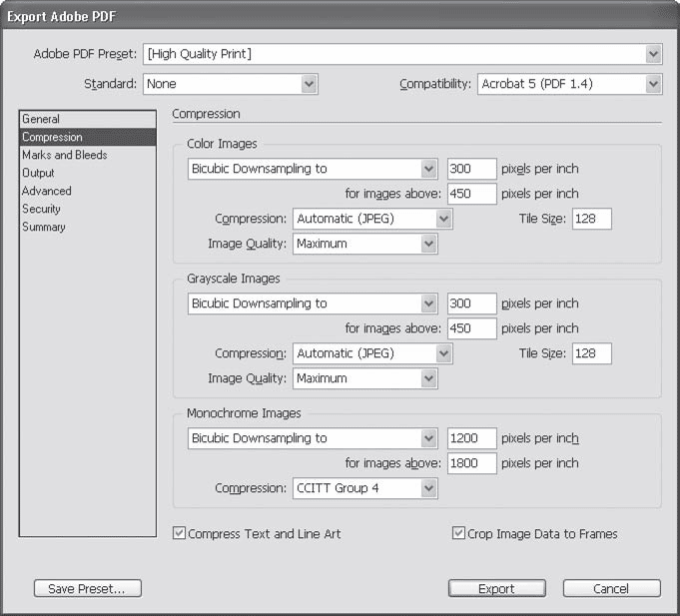Expand Monochrome Images Compression dropdown
Image resolution: width=680 pixels, height=616 pixels.
coord(364,488)
